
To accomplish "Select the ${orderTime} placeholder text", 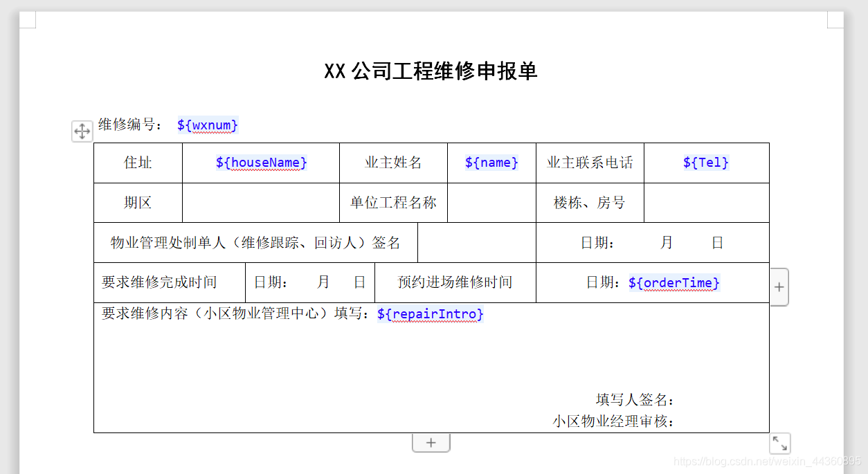I will tap(674, 283).
